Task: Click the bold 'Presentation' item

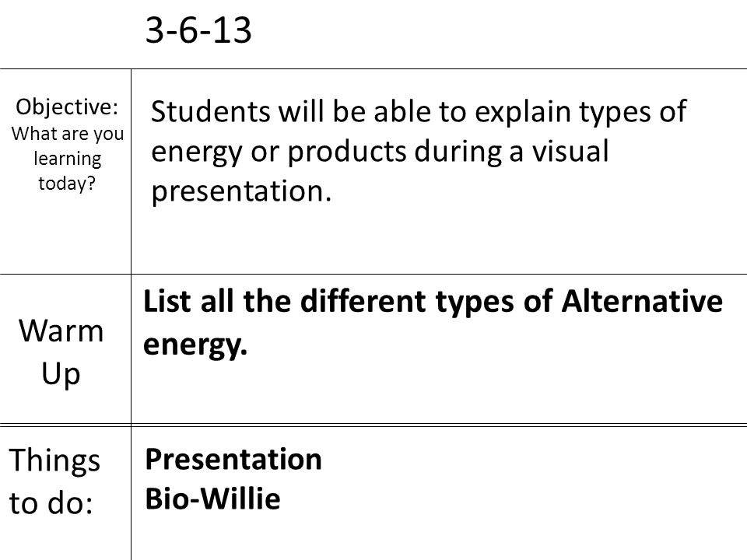Action: [x=233, y=460]
